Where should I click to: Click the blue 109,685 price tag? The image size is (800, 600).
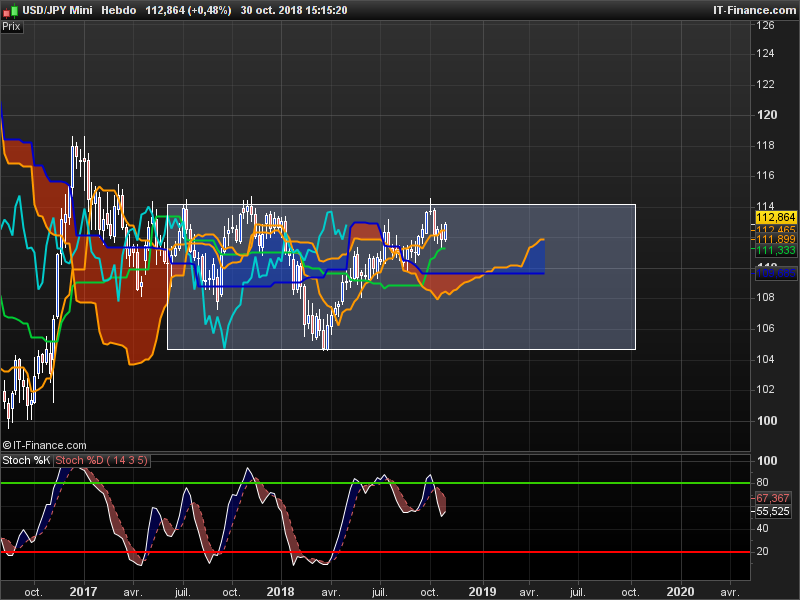coord(776,273)
